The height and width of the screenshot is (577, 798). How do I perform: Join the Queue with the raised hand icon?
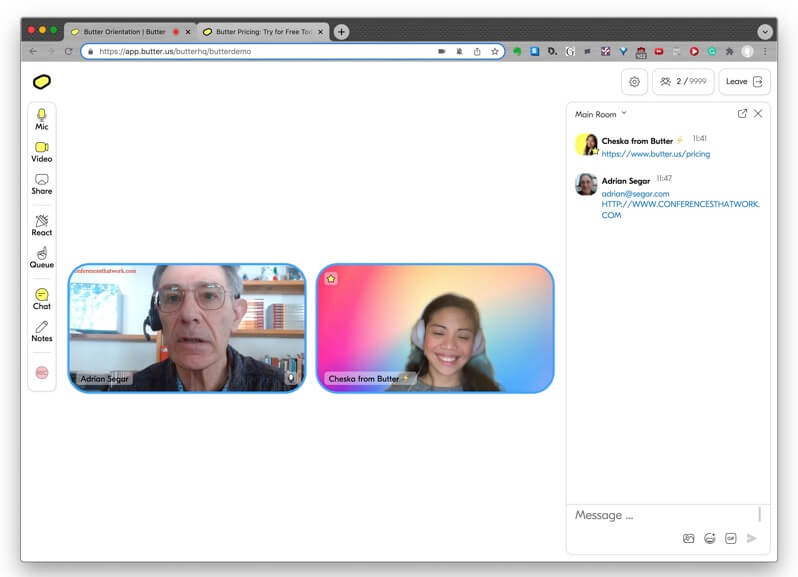[x=42, y=257]
